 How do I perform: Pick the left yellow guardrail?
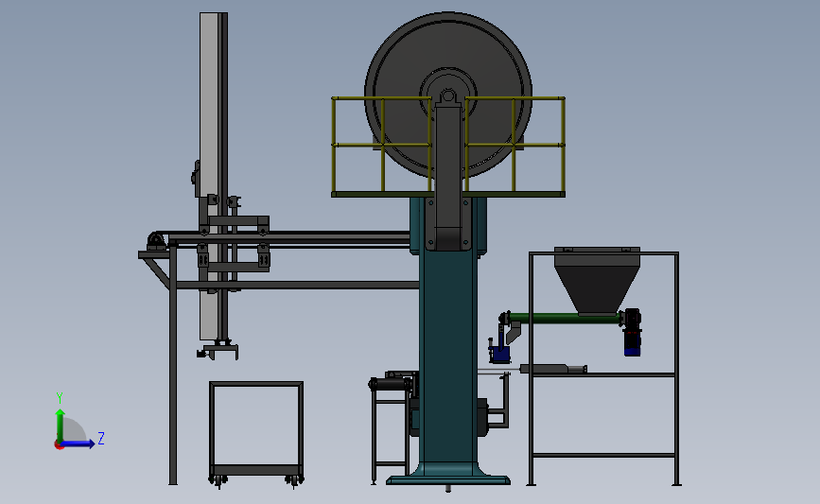pyautogui.click(x=382, y=147)
